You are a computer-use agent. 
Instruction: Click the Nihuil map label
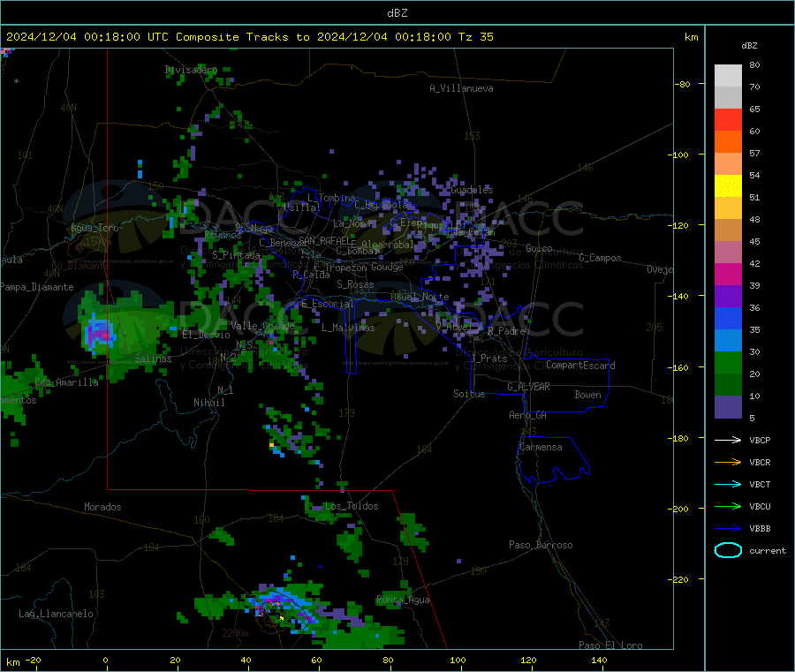(208, 403)
